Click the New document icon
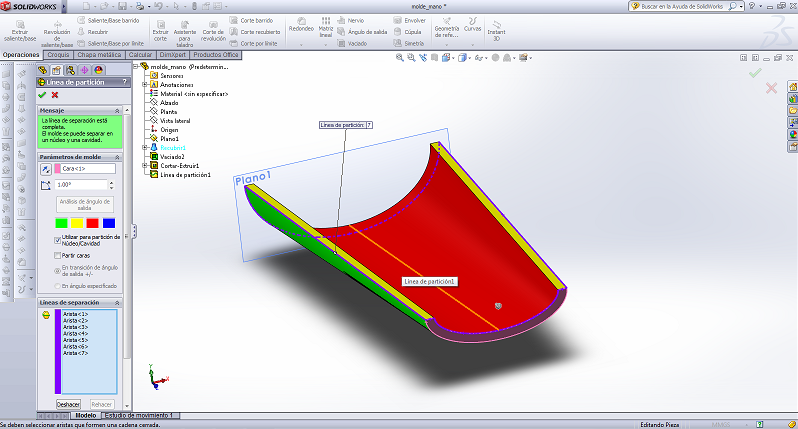 (86, 7)
